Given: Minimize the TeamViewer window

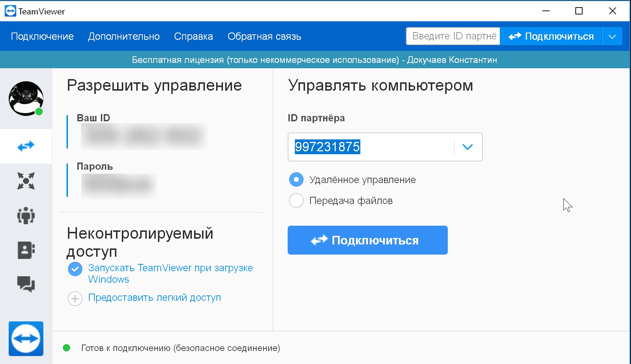Looking at the screenshot, I should point(546,11).
